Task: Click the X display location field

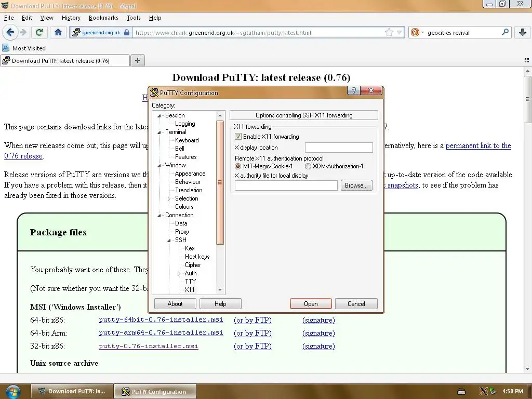Action: point(339,148)
